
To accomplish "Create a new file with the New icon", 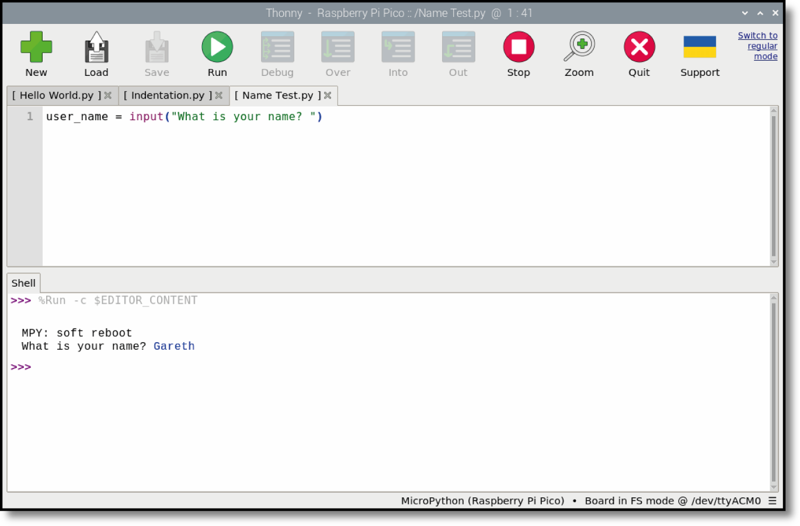I will point(36,47).
